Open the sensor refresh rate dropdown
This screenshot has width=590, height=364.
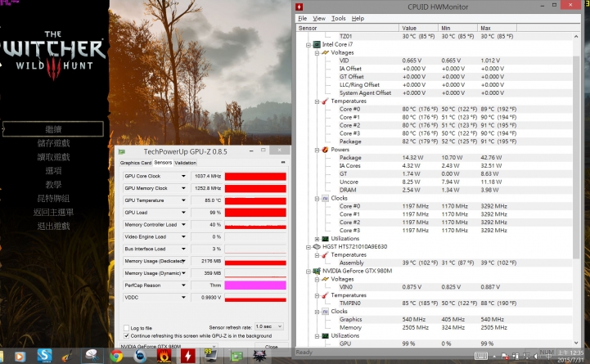[268, 326]
